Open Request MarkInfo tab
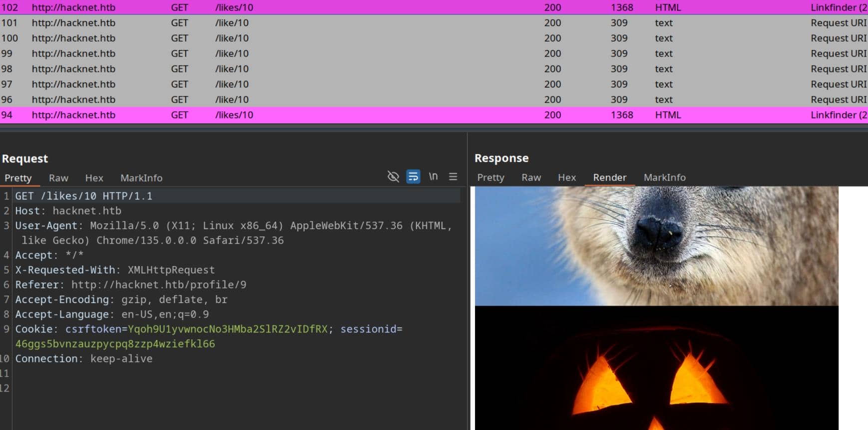The image size is (868, 430). 141,178
